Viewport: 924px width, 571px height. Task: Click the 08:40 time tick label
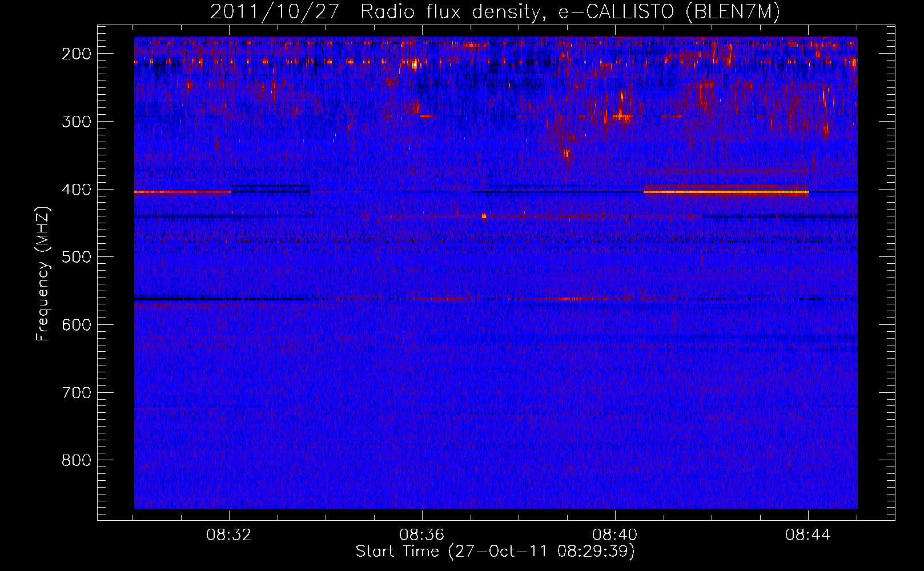coord(615,535)
